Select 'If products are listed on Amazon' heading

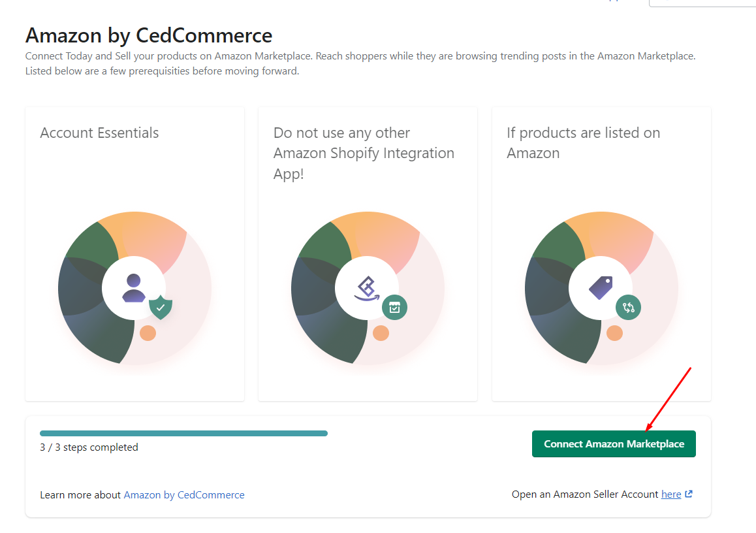click(x=584, y=143)
